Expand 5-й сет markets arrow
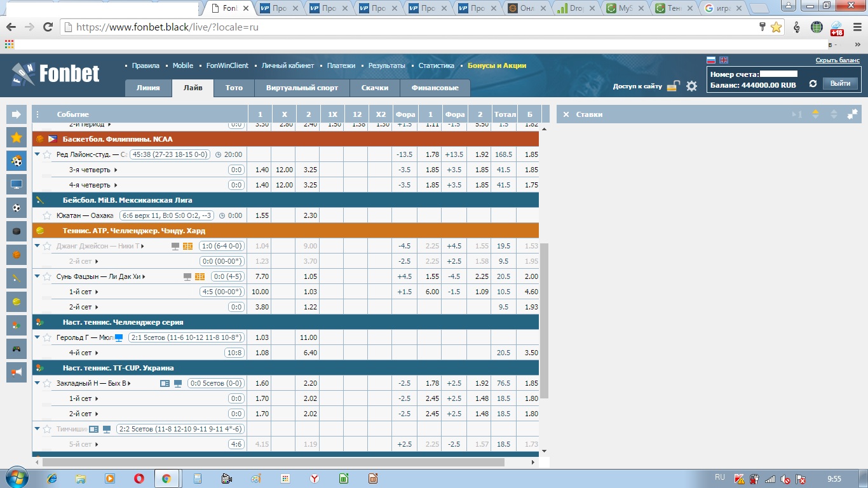Image resolution: width=868 pixels, height=488 pixels. (97, 444)
